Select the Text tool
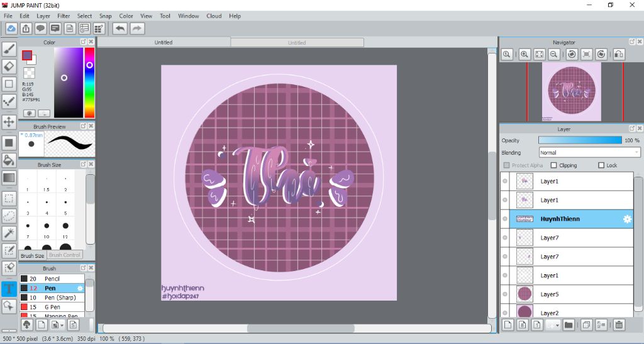644x344 pixels. point(9,289)
